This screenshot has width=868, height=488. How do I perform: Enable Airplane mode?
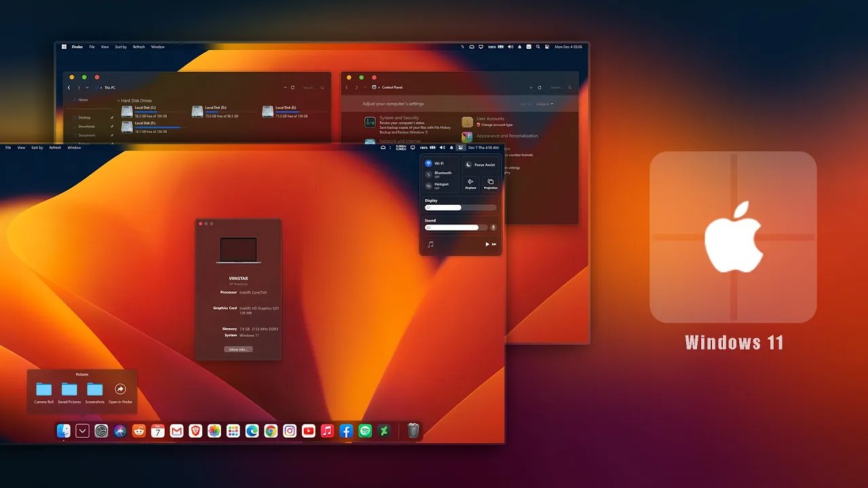pyautogui.click(x=471, y=184)
